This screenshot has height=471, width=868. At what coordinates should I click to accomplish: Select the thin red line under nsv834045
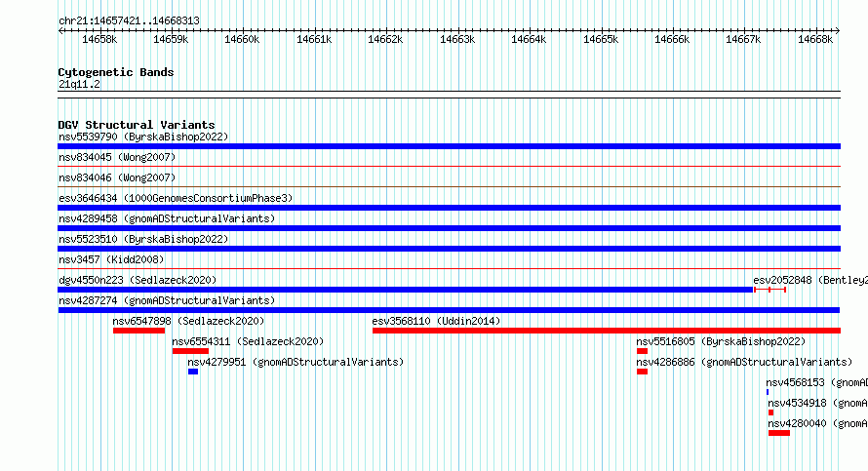coord(449,166)
